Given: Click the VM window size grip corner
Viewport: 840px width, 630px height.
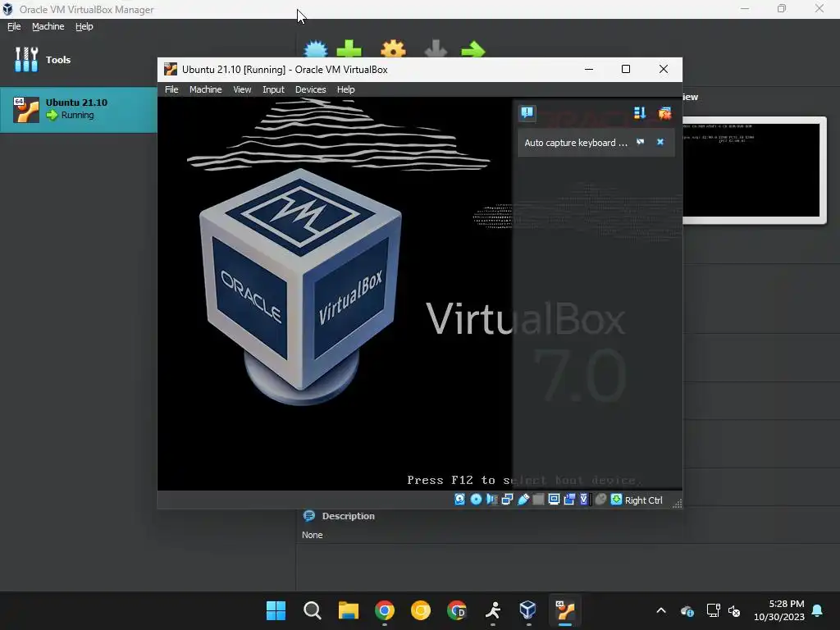Looking at the screenshot, I should tap(677, 503).
